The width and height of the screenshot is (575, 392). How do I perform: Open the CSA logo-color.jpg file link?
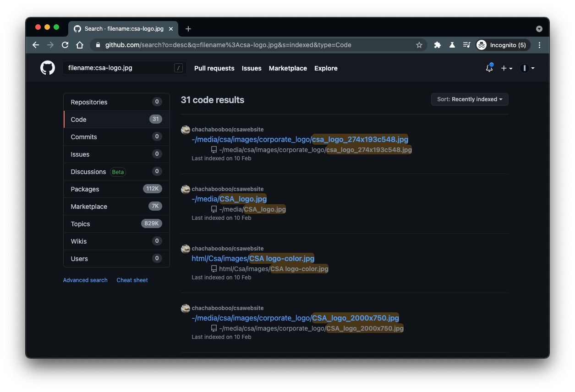tap(253, 258)
